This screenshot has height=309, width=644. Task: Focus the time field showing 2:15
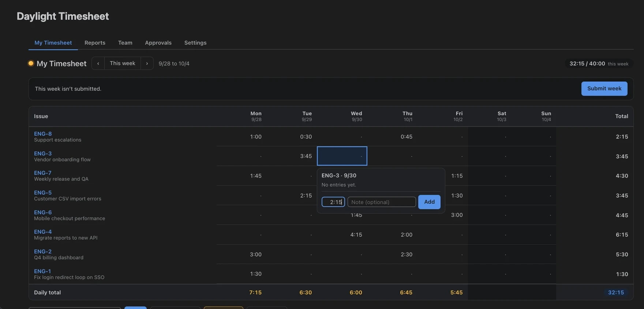[333, 202]
